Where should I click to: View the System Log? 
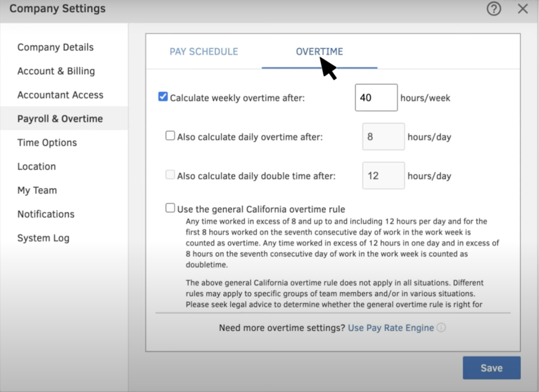tap(43, 238)
